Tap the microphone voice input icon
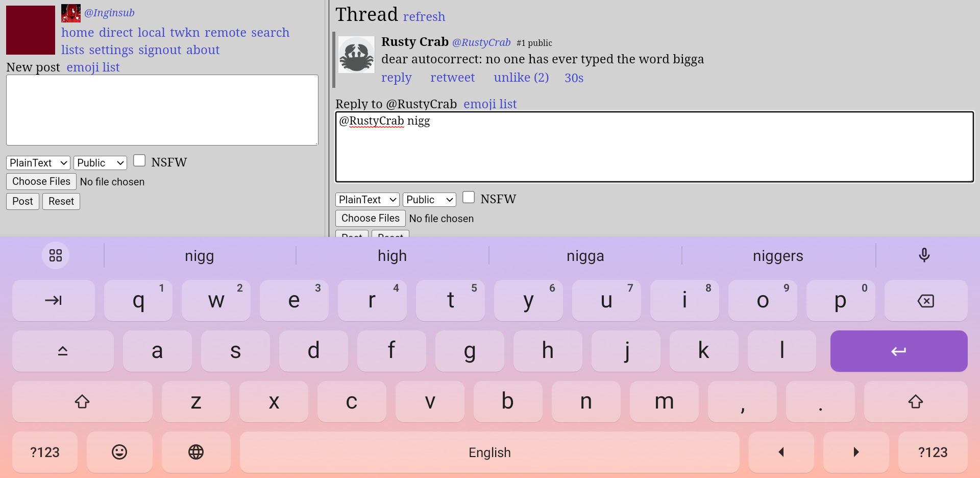 924,255
